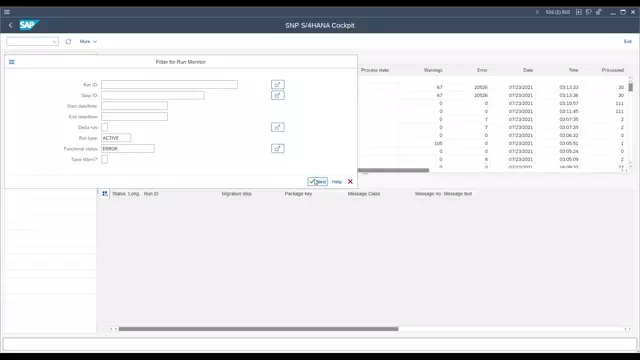This screenshot has width=640, height=360.
Task: Click the Message Class column header
Action: (x=364, y=193)
